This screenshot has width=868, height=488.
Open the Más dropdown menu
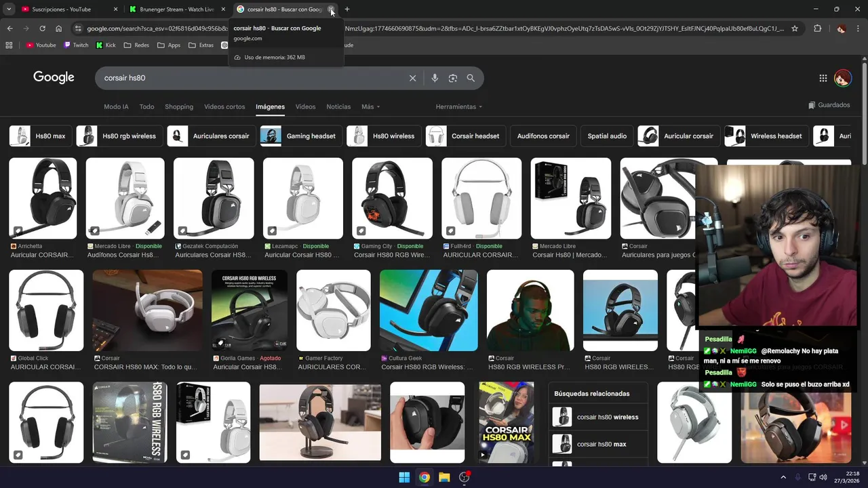[370, 106]
